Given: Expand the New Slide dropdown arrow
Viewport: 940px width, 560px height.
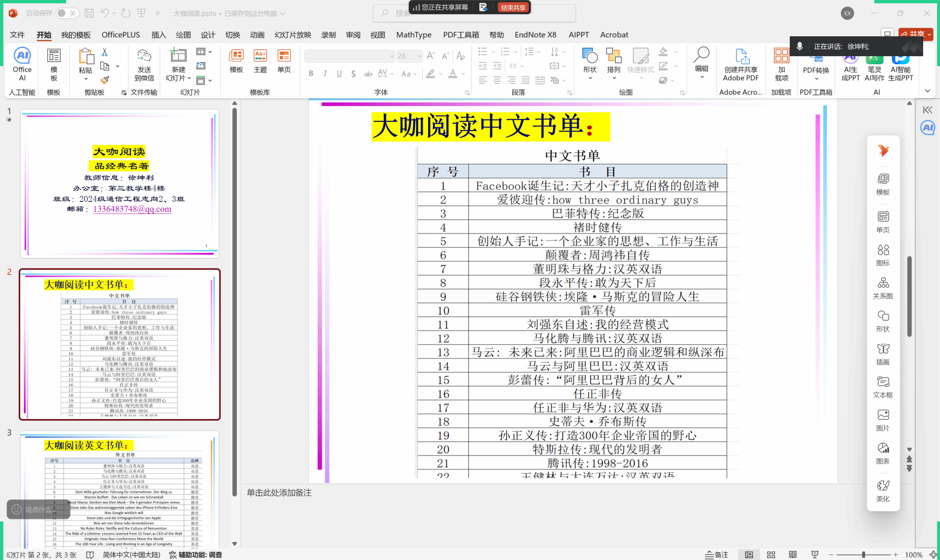Looking at the screenshot, I should [189, 78].
